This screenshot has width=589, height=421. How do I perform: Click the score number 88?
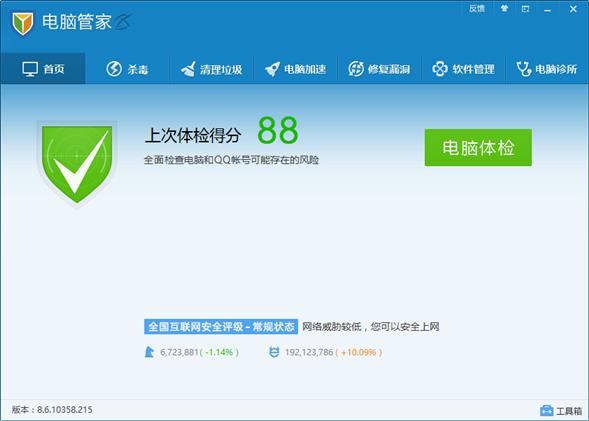[278, 130]
